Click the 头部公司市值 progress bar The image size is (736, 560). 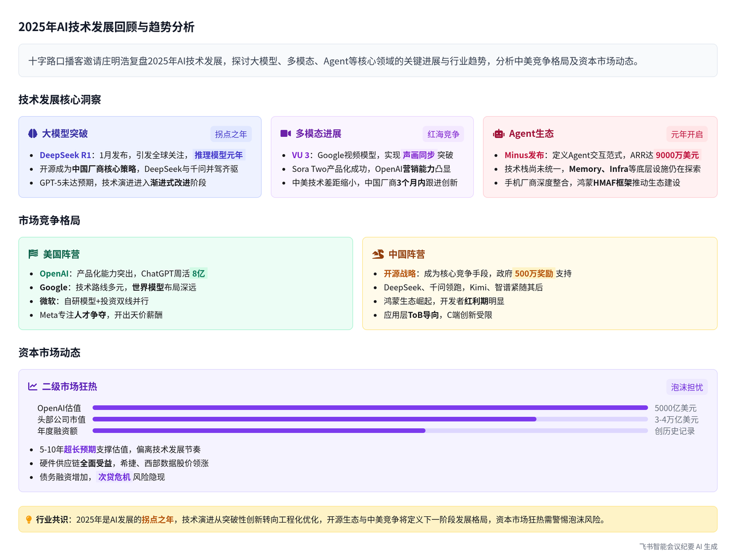coord(370,419)
